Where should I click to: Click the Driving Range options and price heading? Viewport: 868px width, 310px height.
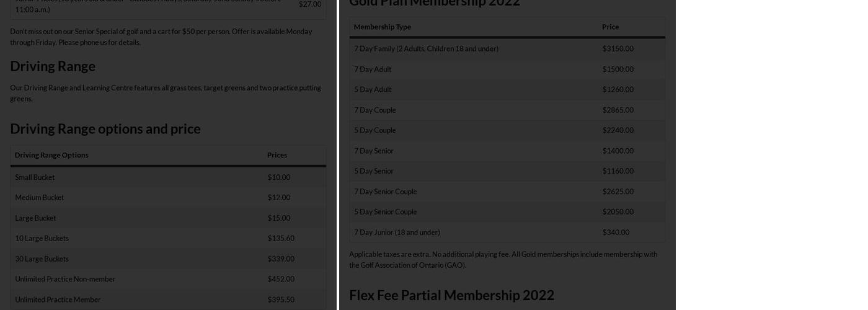tap(105, 128)
